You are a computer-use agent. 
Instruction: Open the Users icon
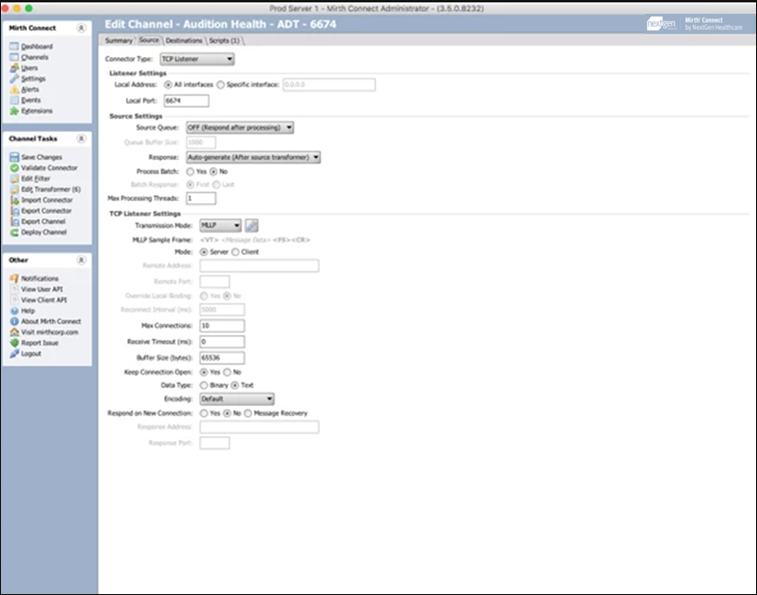pos(14,68)
